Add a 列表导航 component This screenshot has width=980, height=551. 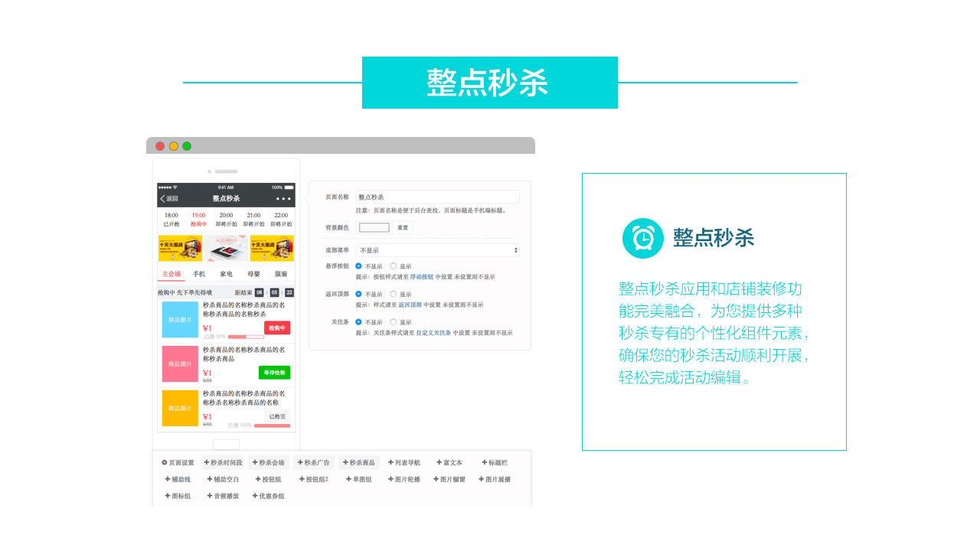coord(404,463)
